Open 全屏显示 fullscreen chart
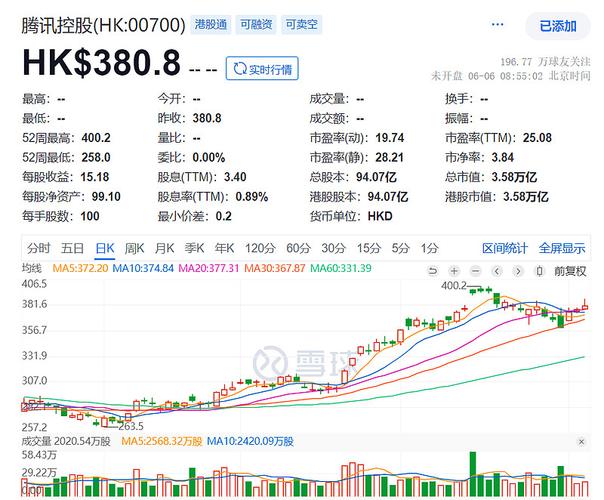This screenshot has height=500, width=604. [x=562, y=248]
